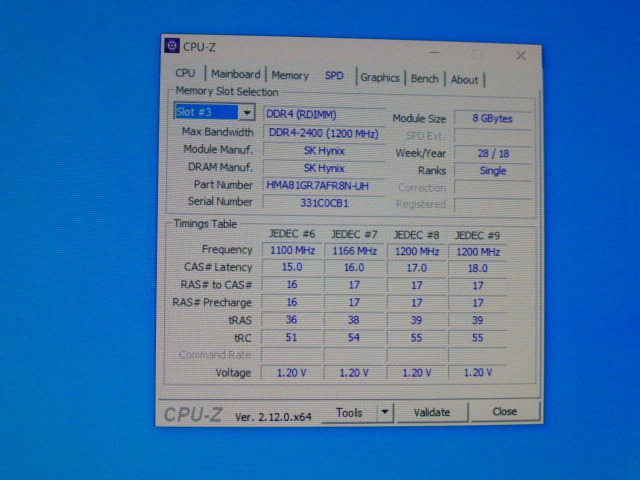Click the Week/Year 28 / 18 value

(493, 153)
